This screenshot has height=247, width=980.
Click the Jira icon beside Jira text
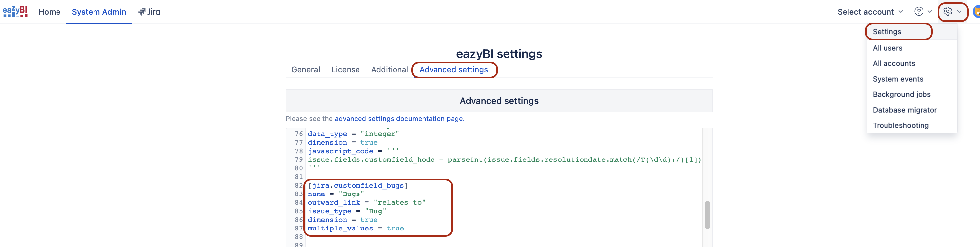click(x=141, y=12)
